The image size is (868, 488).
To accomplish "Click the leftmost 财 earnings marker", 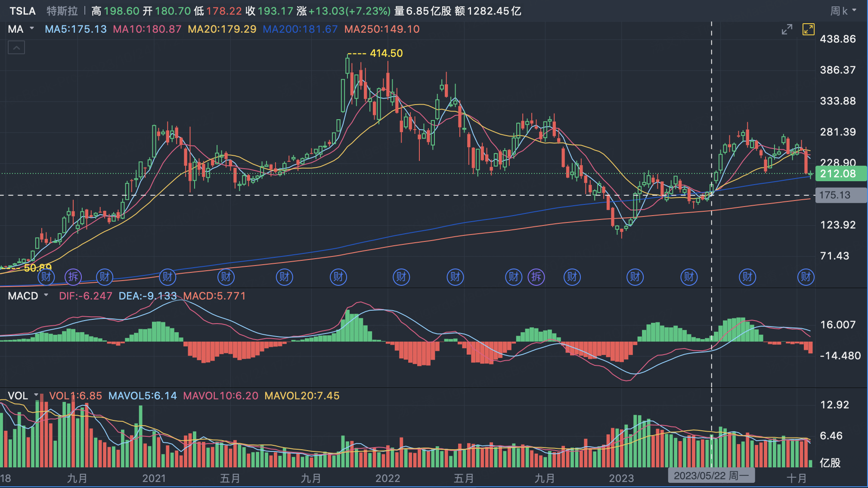I will (x=46, y=277).
